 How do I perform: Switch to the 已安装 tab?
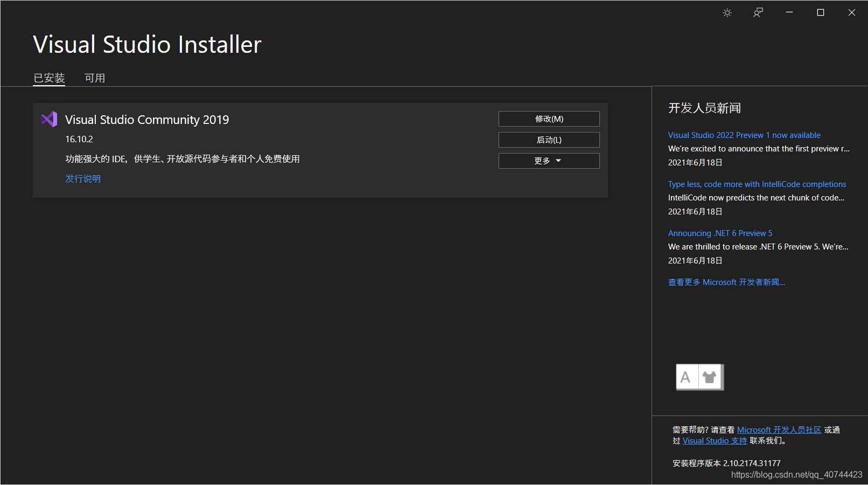(49, 78)
